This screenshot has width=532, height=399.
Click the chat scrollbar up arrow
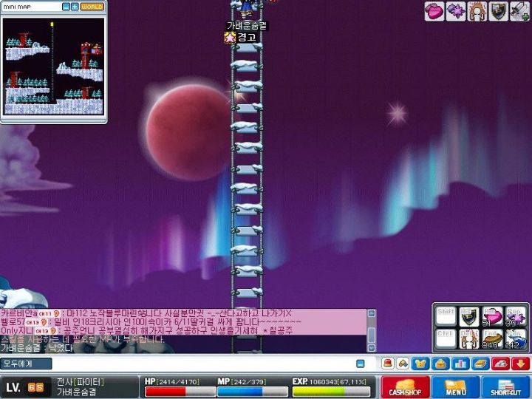pyautogui.click(x=372, y=313)
